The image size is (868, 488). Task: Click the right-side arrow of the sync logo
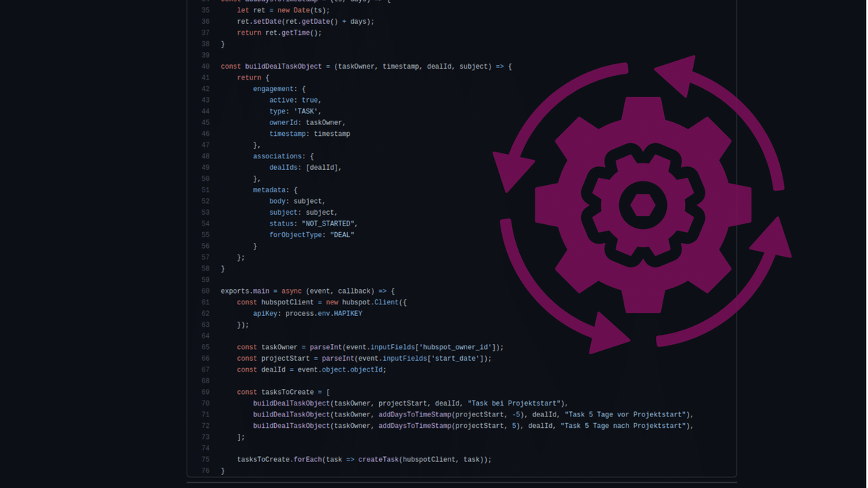coord(770,239)
